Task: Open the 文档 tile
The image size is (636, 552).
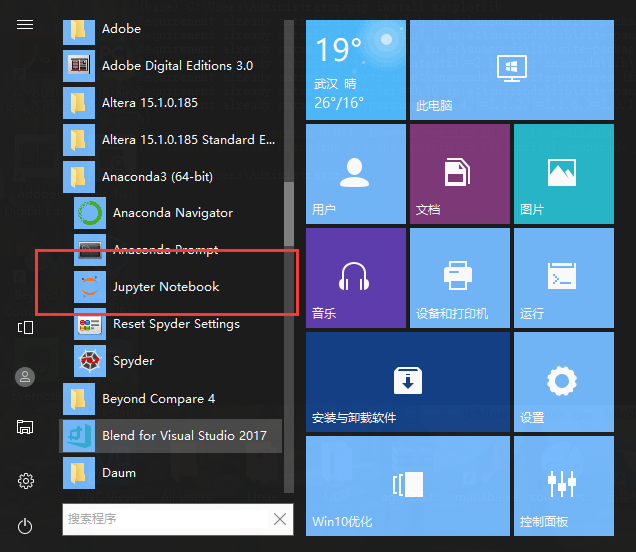Action: pos(460,174)
